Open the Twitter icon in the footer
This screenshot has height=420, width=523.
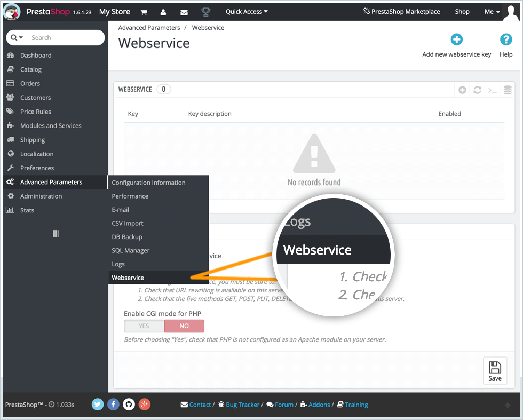[97, 405]
